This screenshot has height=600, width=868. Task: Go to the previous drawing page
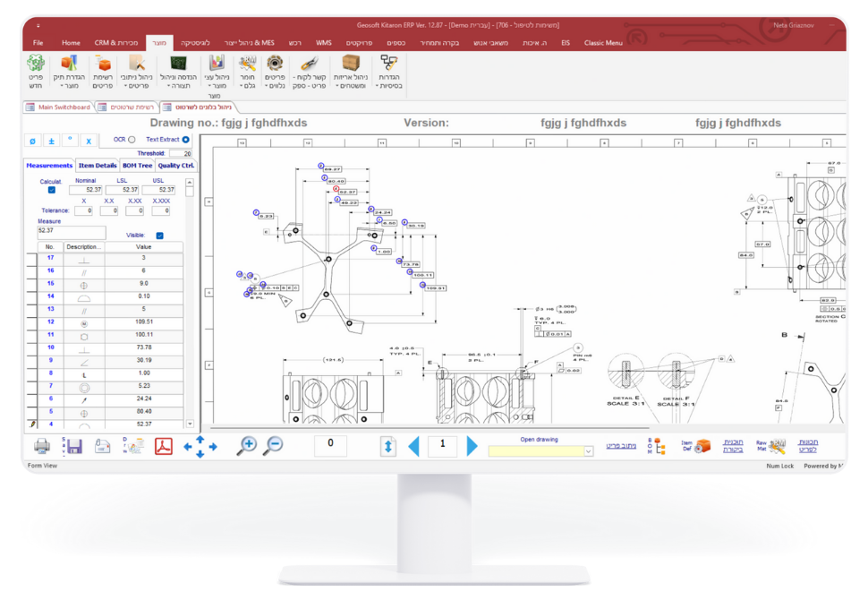coord(414,446)
